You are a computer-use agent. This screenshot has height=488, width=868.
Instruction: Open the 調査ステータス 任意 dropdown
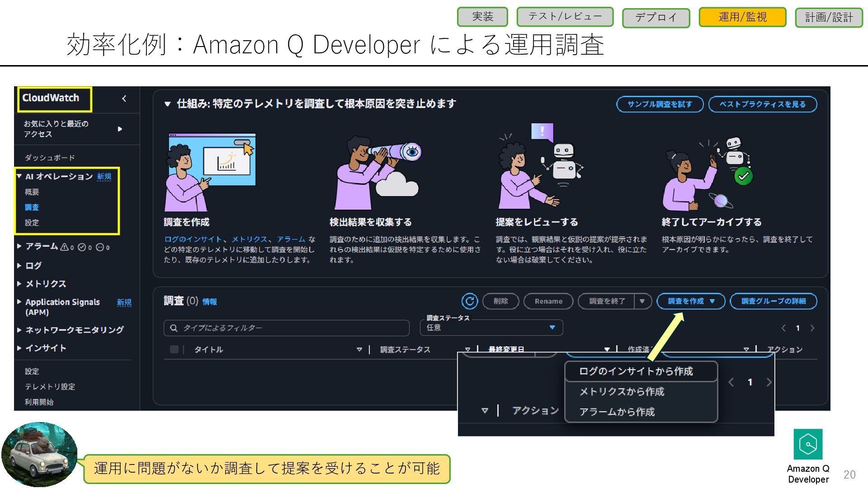coord(491,328)
